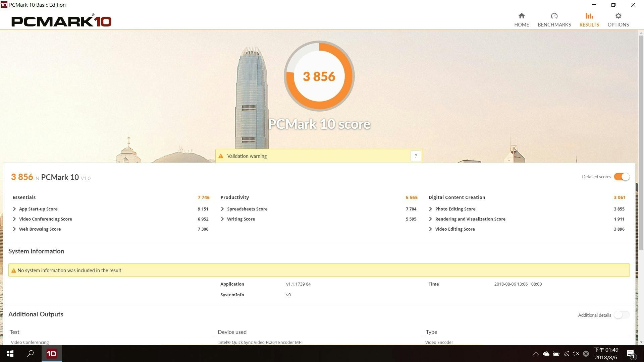Expand the Photo Editing Score row

point(430,209)
